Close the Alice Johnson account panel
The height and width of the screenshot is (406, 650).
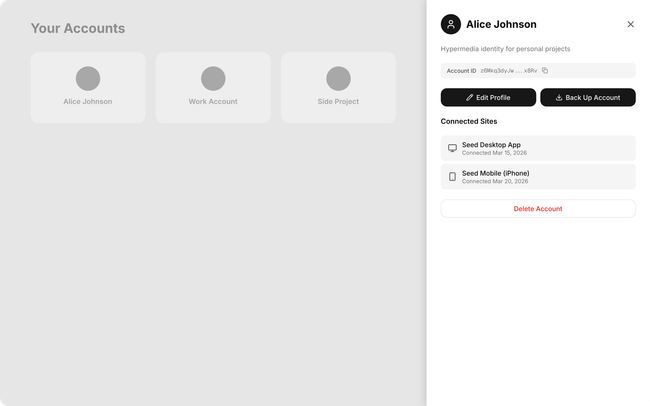tap(630, 24)
